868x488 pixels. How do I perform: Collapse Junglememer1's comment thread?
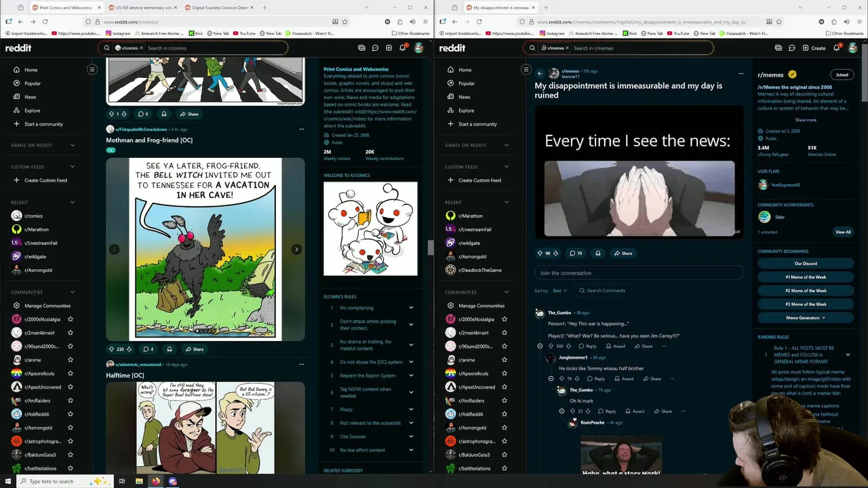click(x=551, y=379)
